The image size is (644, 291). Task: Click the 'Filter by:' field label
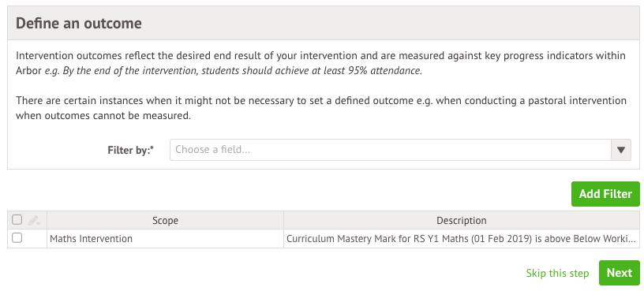pos(130,150)
